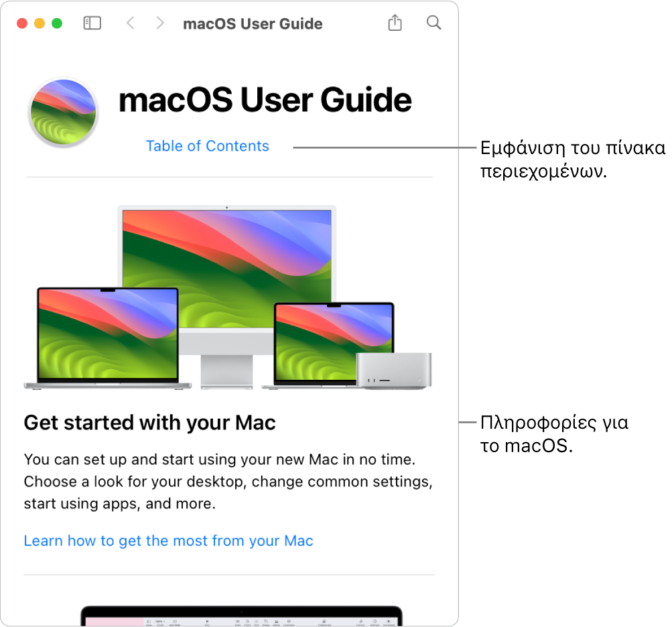The height and width of the screenshot is (627, 672).
Task: Click the intro paragraph about setting up Mac
Action: [x=228, y=481]
